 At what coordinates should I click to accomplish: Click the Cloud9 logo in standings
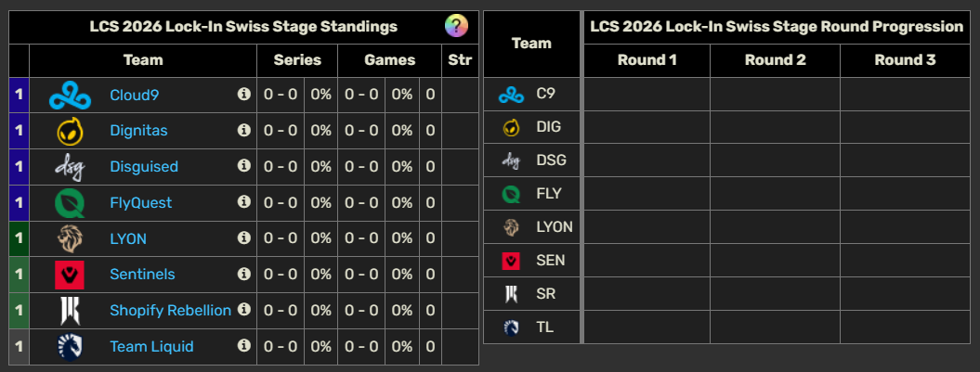pyautogui.click(x=70, y=95)
